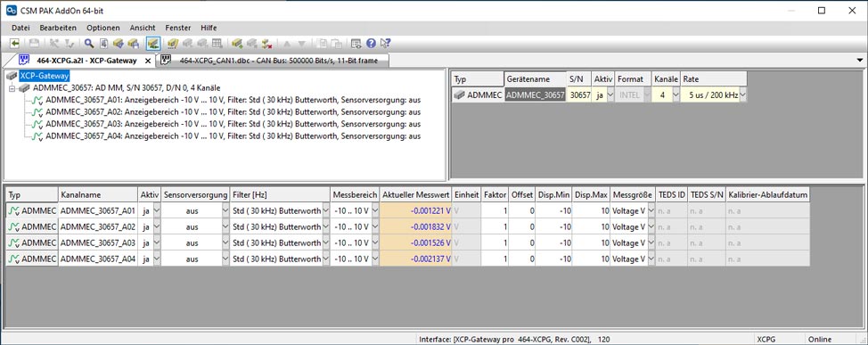The height and width of the screenshot is (345, 868).
Task: Open the Kanäle dropdown showing 4
Action: [x=676, y=95]
